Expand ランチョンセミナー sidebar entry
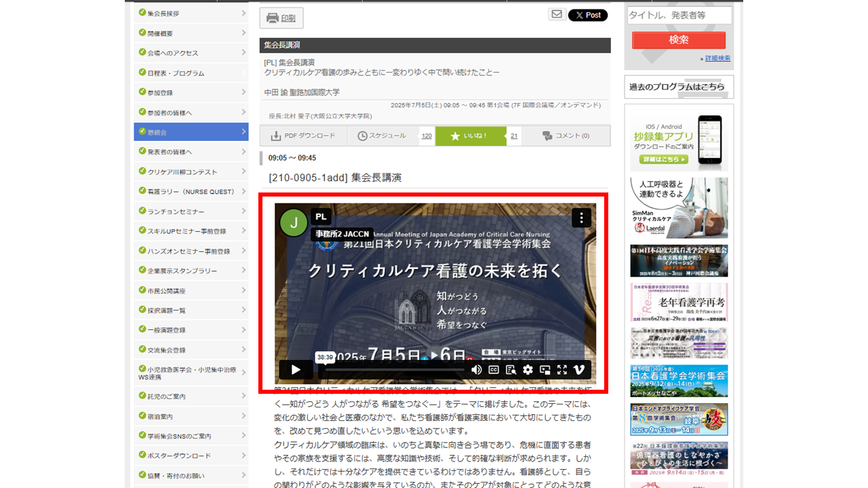Viewport: 868px width, 488px height. click(x=191, y=211)
